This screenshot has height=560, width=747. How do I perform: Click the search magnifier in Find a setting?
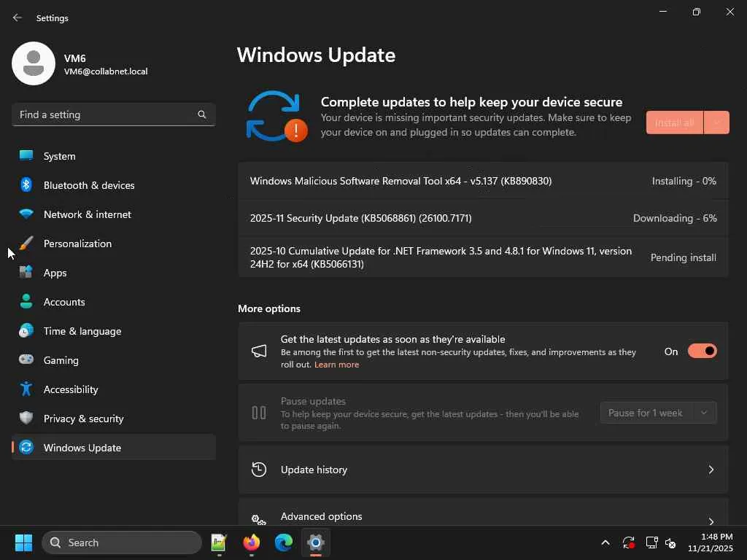click(x=202, y=114)
